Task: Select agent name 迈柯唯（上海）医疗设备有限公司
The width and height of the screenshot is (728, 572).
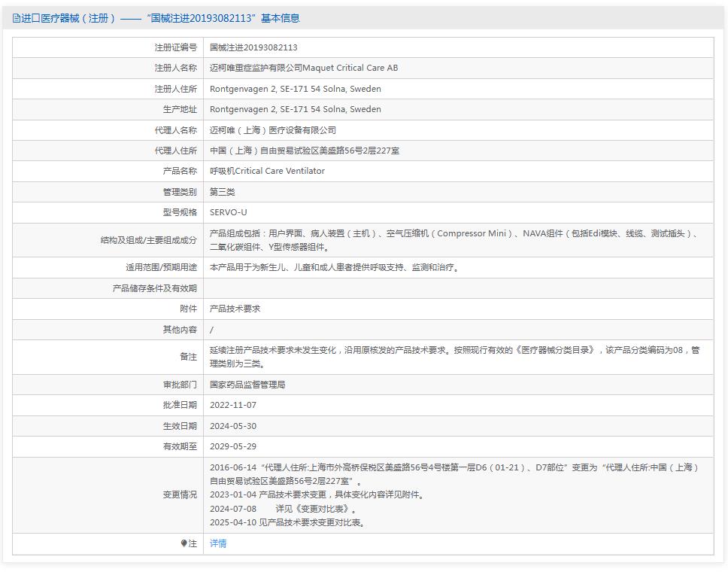Action: click(272, 130)
